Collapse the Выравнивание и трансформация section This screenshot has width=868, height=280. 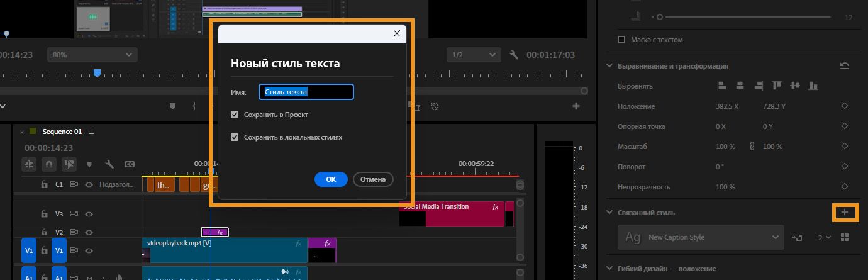[x=609, y=66]
